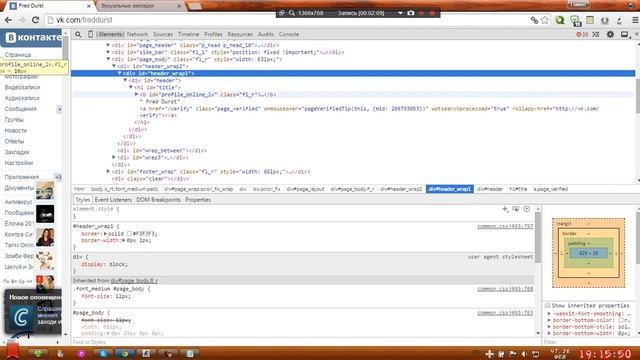Select div#header_wrap2 breadcrumb
Image resolution: width=640 pixels, height=360 pixels.
click(x=401, y=189)
